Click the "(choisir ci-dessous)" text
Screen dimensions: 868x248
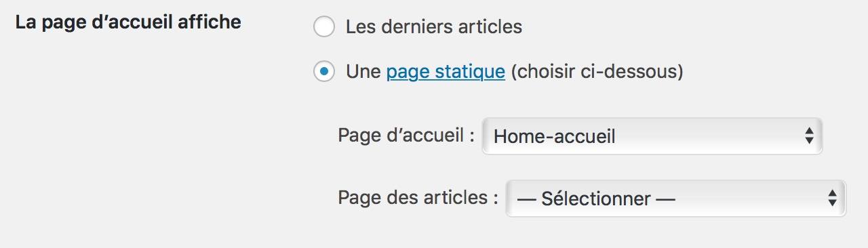597,72
